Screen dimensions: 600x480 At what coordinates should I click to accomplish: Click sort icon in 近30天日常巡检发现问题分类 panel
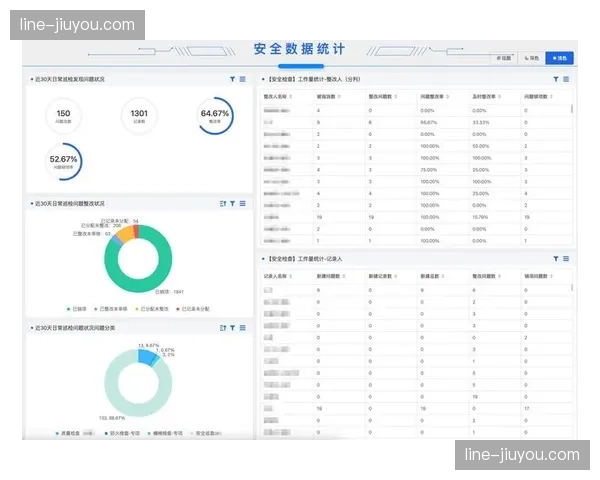coord(222,326)
